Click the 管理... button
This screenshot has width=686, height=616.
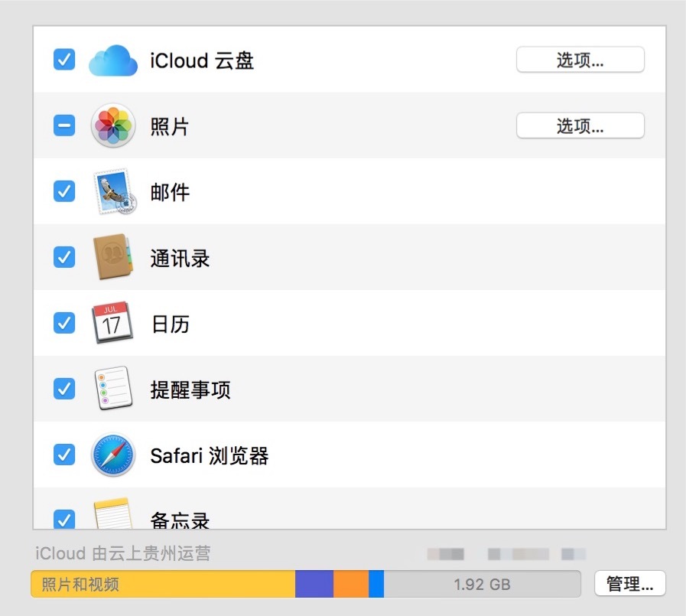630,584
